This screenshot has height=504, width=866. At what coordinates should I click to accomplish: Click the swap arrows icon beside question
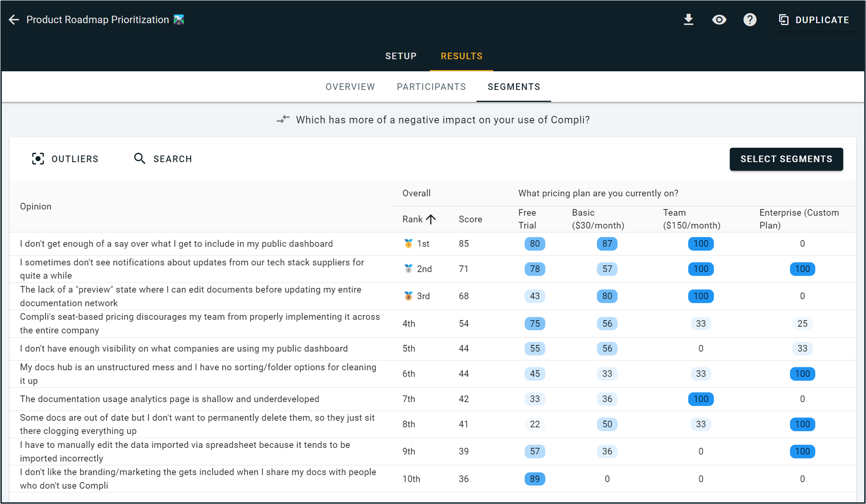tap(283, 120)
